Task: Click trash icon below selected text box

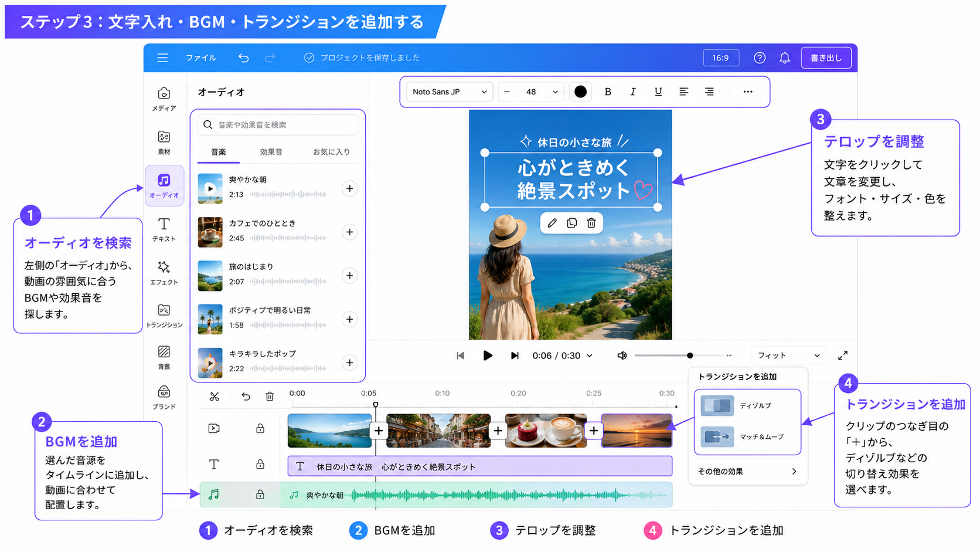Action: [x=591, y=223]
